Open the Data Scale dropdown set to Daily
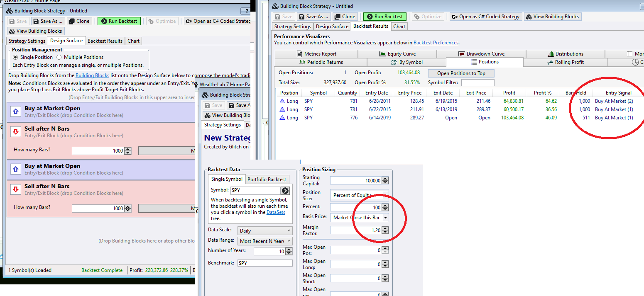The image size is (644, 296). 265,231
